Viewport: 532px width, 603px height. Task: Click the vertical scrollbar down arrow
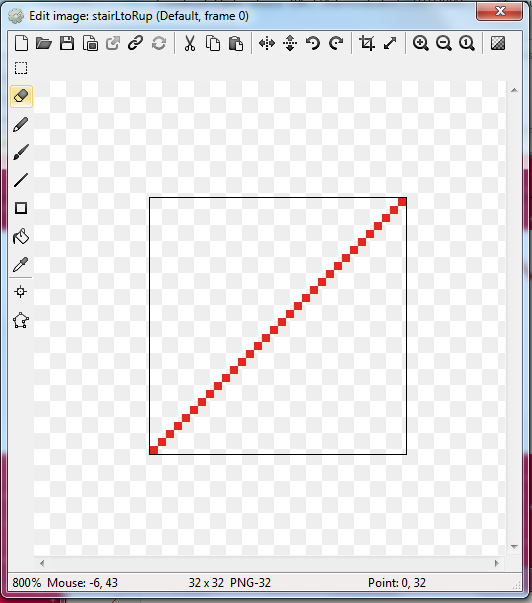514,546
